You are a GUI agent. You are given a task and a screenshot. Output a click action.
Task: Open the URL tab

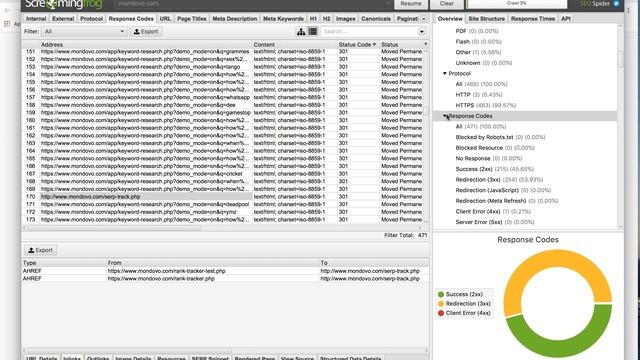[x=165, y=19]
